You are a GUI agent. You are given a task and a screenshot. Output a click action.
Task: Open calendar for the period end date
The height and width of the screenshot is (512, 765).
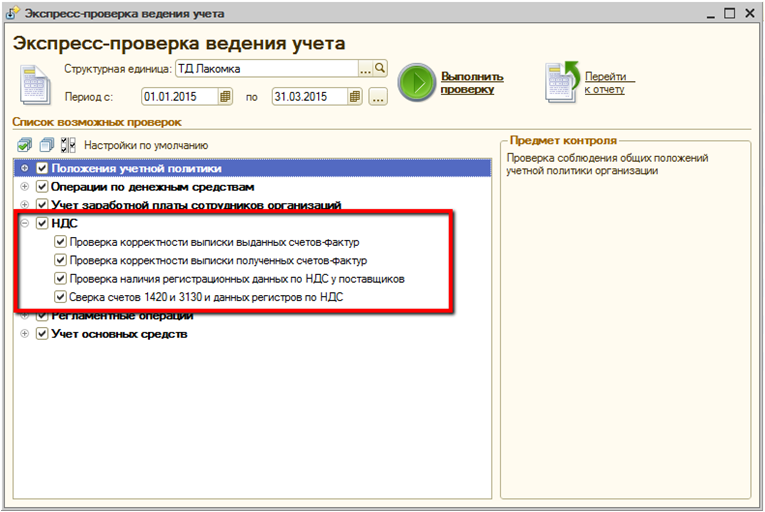354,97
